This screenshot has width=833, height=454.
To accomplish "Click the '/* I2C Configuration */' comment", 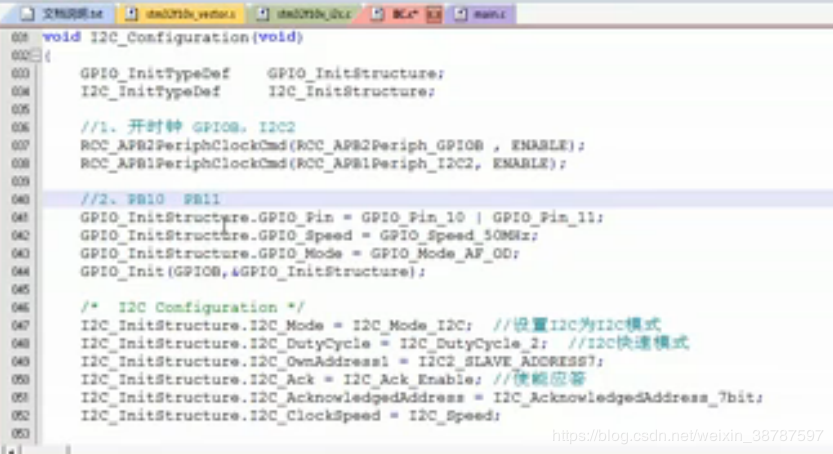I will (x=192, y=307).
